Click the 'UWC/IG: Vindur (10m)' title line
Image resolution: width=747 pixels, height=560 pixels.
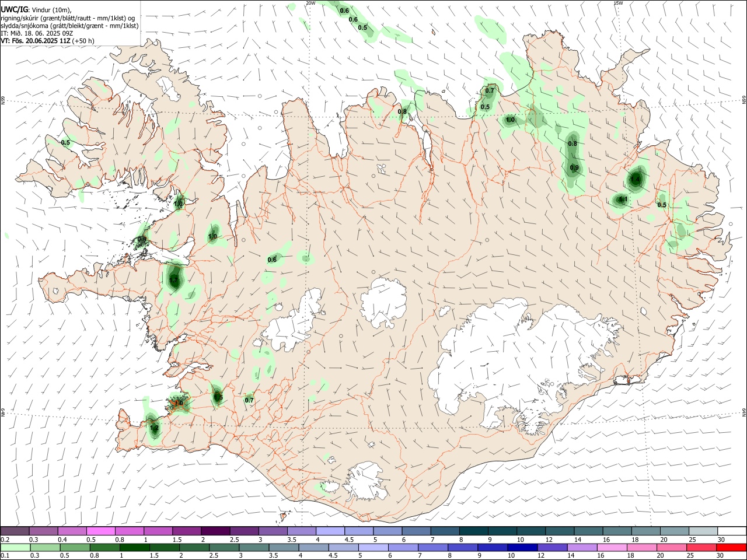coord(36,10)
